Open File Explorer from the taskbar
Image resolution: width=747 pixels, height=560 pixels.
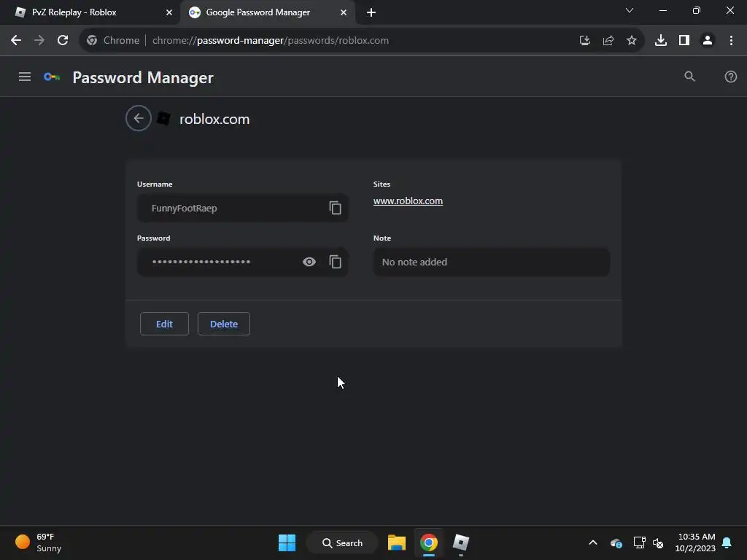click(396, 542)
